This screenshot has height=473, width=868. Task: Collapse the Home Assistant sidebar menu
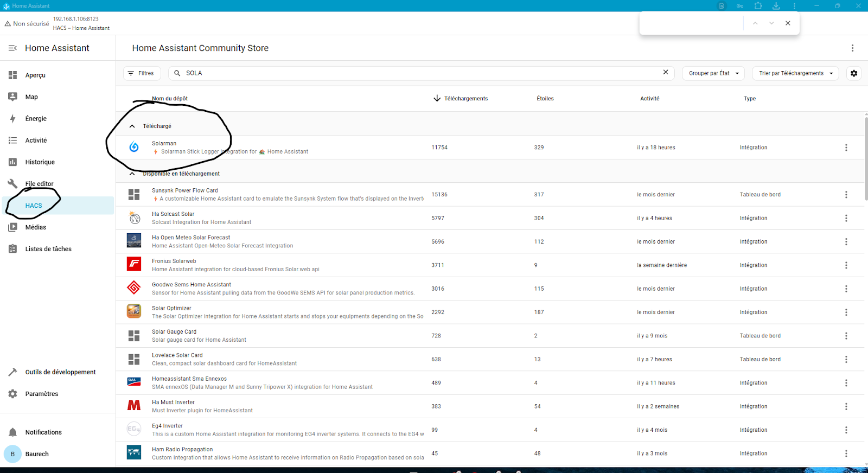click(x=12, y=48)
